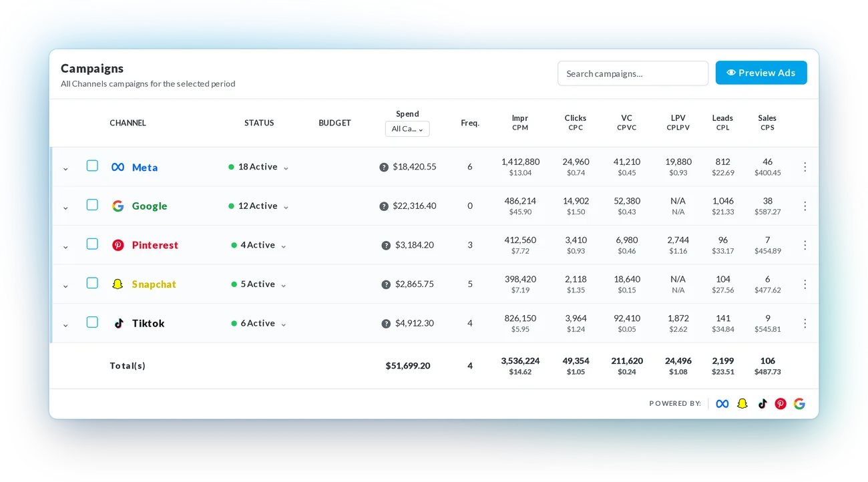Click the Google icon in Powered By footer
Screen dimensions: 868x482
click(x=799, y=404)
